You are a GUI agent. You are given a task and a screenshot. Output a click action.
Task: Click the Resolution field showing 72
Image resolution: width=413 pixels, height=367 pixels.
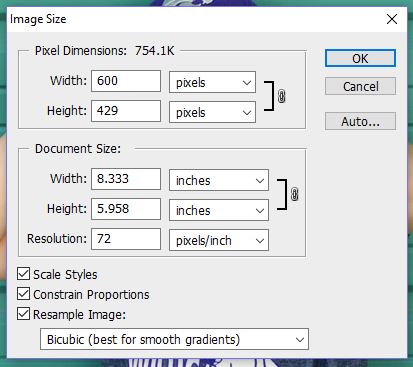coord(126,239)
